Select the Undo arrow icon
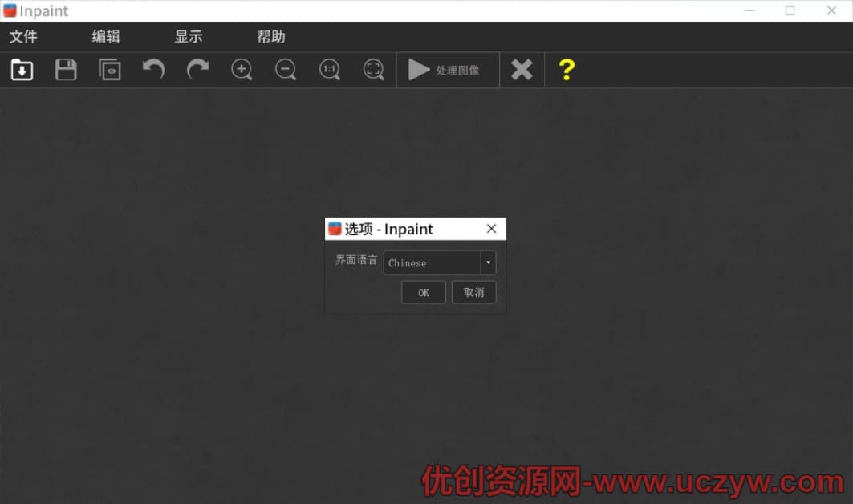The image size is (853, 504). point(153,70)
